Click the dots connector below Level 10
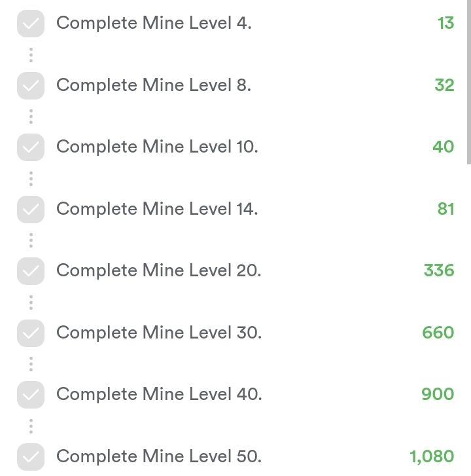Viewport: 471px width, 476px height. tap(31, 178)
